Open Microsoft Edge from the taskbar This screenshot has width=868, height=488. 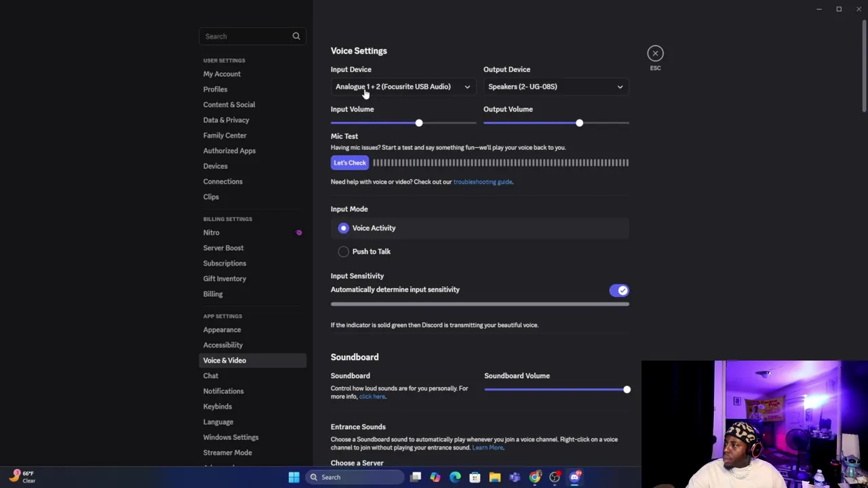click(455, 477)
